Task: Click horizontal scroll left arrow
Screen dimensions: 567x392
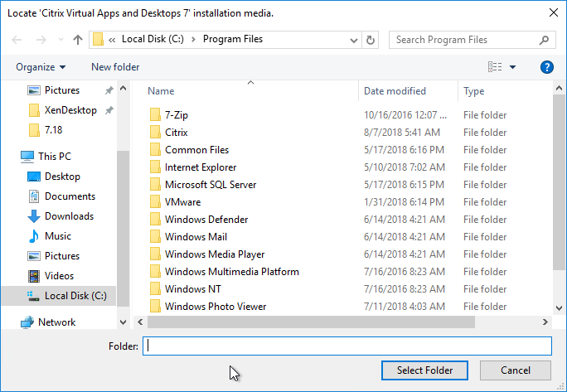Action: pyautogui.click(x=140, y=322)
